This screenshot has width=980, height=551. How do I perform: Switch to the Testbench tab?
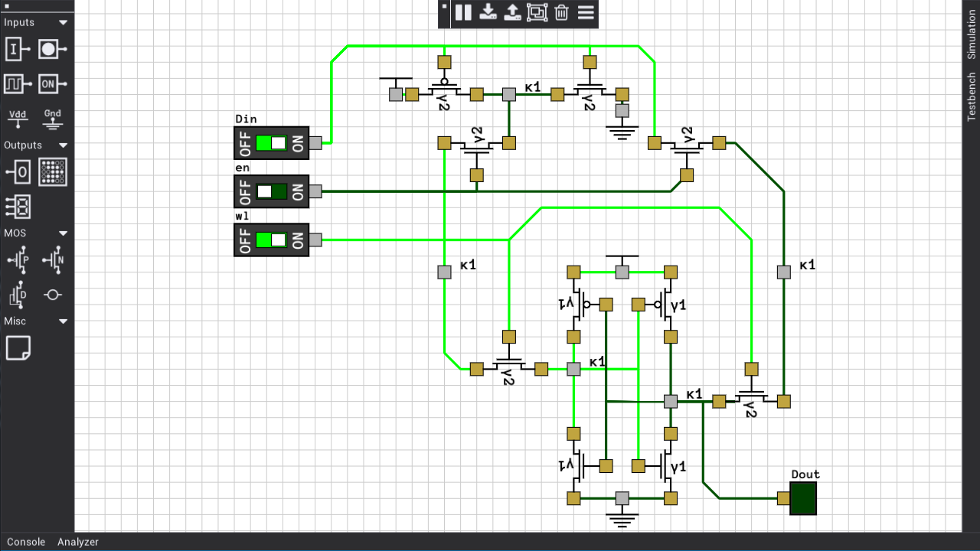click(971, 95)
